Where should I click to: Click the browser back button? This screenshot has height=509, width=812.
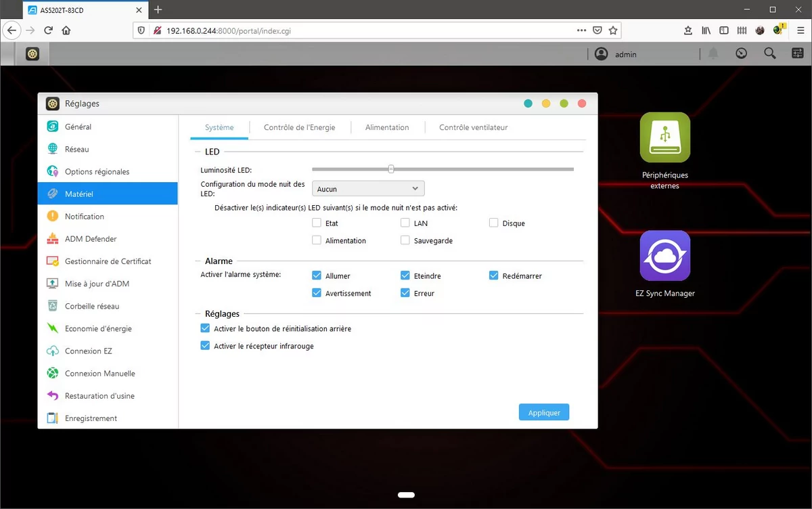coord(12,30)
